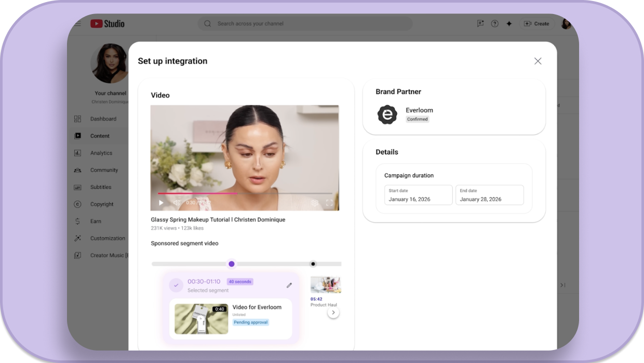The width and height of the screenshot is (644, 363).
Task: Open the feedback chat icon in header
Action: coord(480,23)
